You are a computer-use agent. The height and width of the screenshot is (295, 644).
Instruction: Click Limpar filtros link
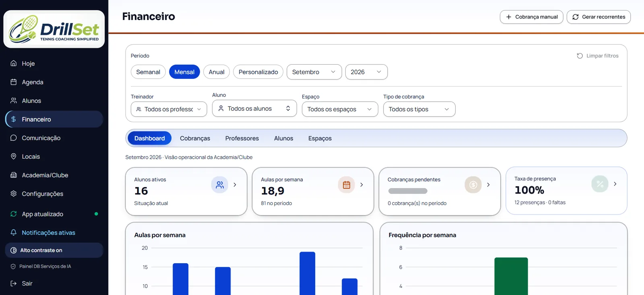(598, 56)
